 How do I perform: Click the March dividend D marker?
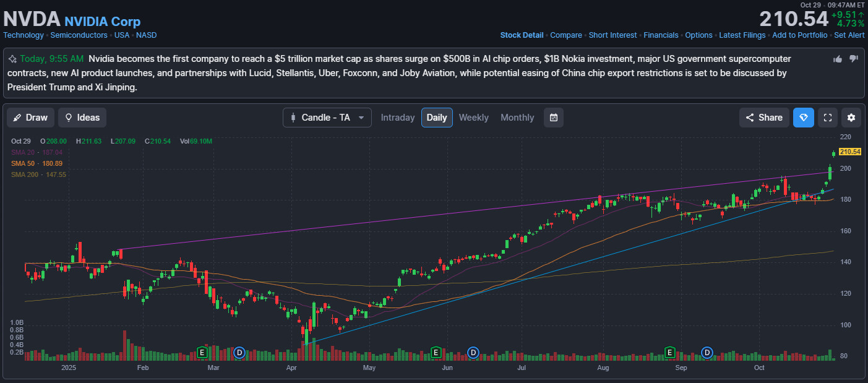coord(239,353)
